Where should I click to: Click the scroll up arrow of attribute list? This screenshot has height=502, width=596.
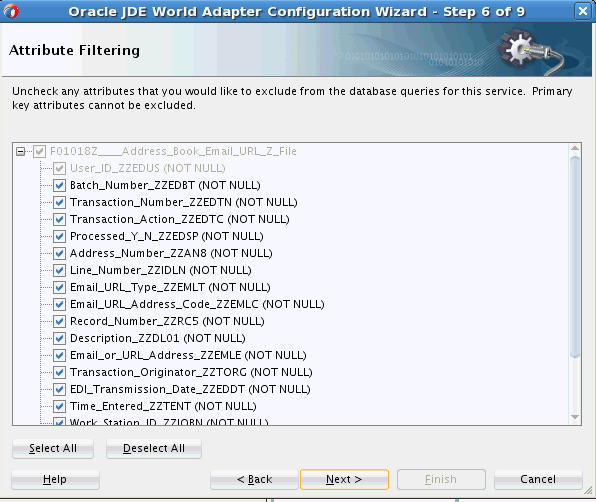click(x=575, y=148)
